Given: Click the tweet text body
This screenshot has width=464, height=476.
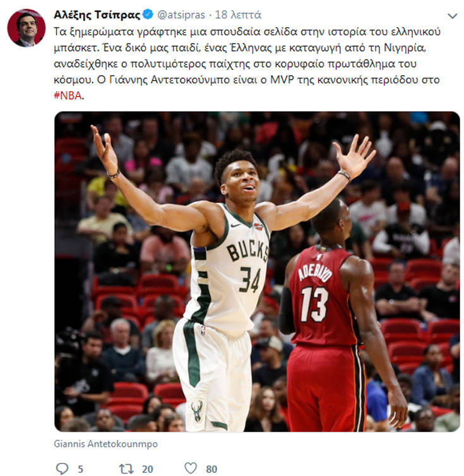Looking at the screenshot, I should click(x=247, y=64).
